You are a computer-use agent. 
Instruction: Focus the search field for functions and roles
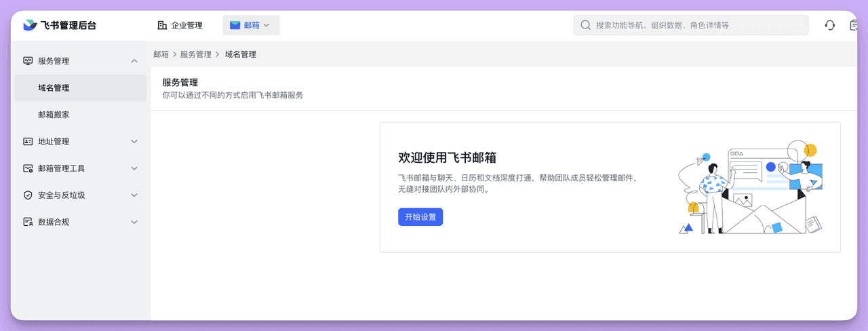(691, 25)
